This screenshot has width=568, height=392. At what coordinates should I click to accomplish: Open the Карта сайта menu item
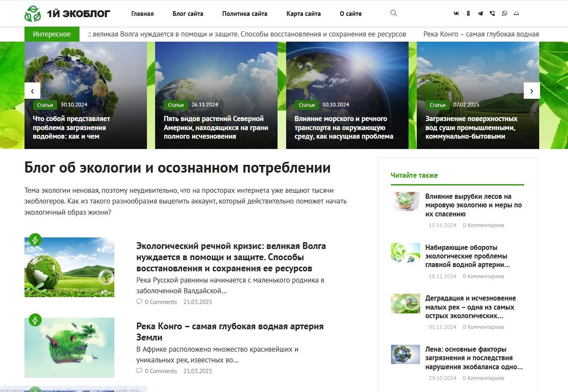coord(304,14)
